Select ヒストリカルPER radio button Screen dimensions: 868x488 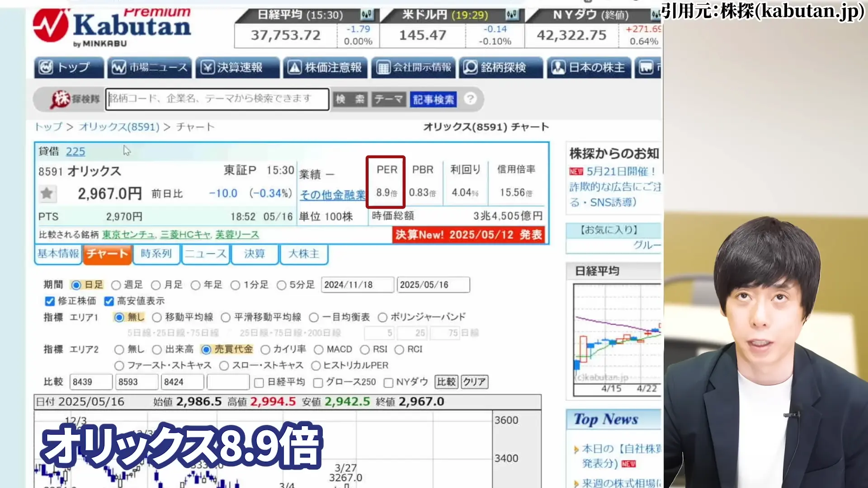[316, 366]
